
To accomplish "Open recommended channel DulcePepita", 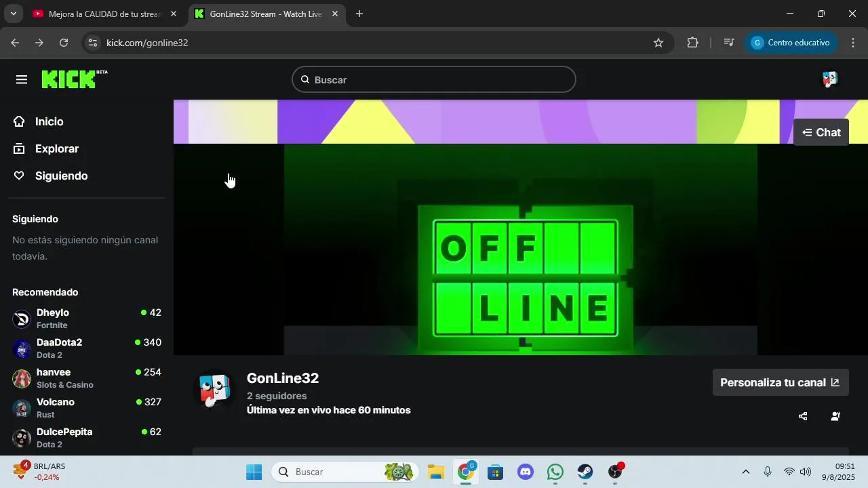I will pyautogui.click(x=87, y=438).
